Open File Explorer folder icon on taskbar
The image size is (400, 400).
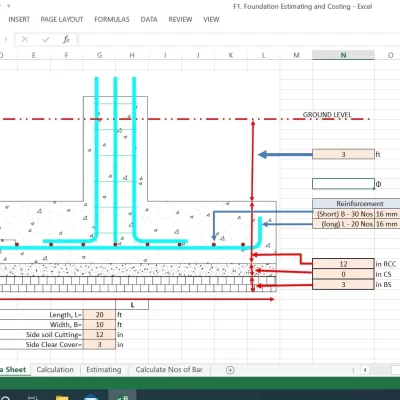point(62,397)
